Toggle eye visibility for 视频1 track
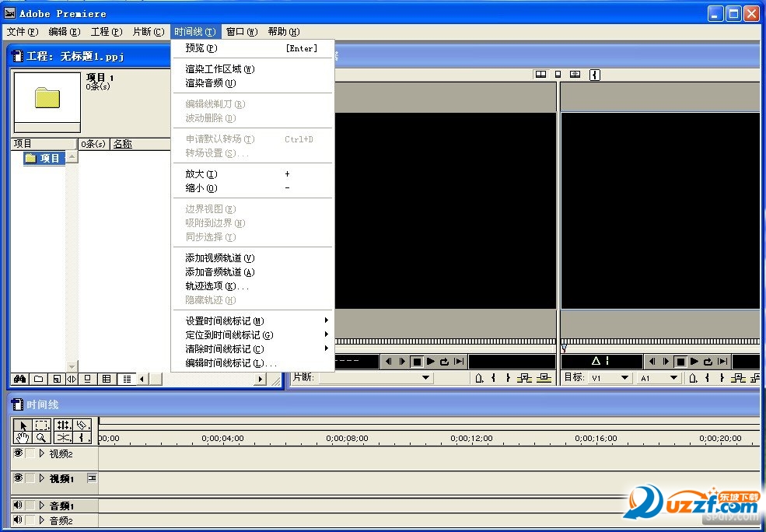 (18, 478)
